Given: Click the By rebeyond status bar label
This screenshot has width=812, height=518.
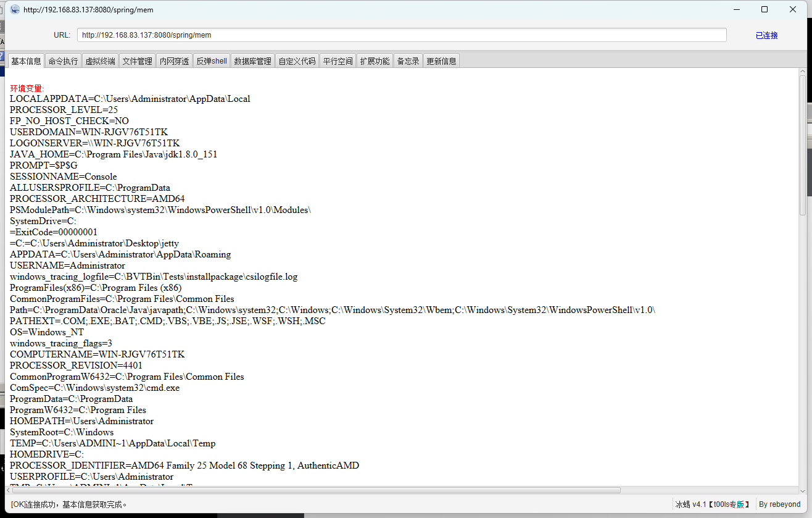Looking at the screenshot, I should [779, 504].
